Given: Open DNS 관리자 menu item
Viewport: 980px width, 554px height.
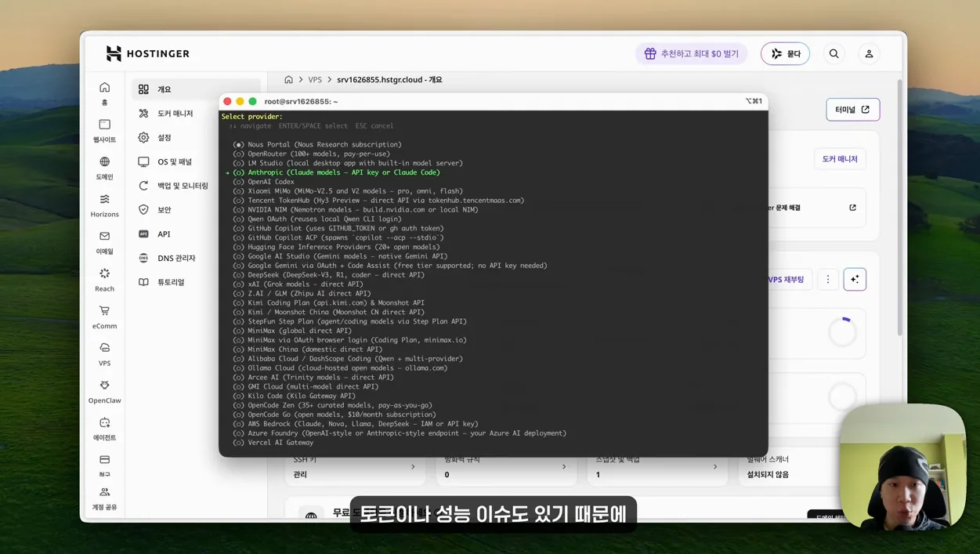Looking at the screenshot, I should click(x=196, y=258).
